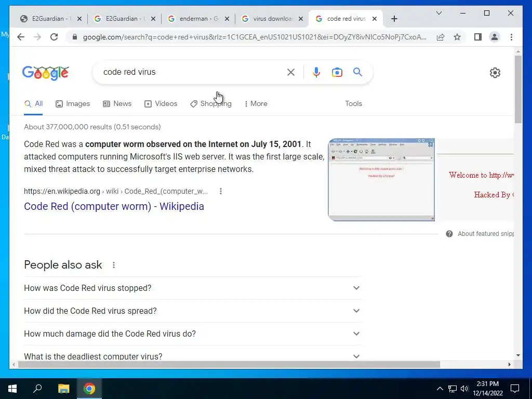
Task: Select the Videos search filter
Action: click(x=161, y=103)
